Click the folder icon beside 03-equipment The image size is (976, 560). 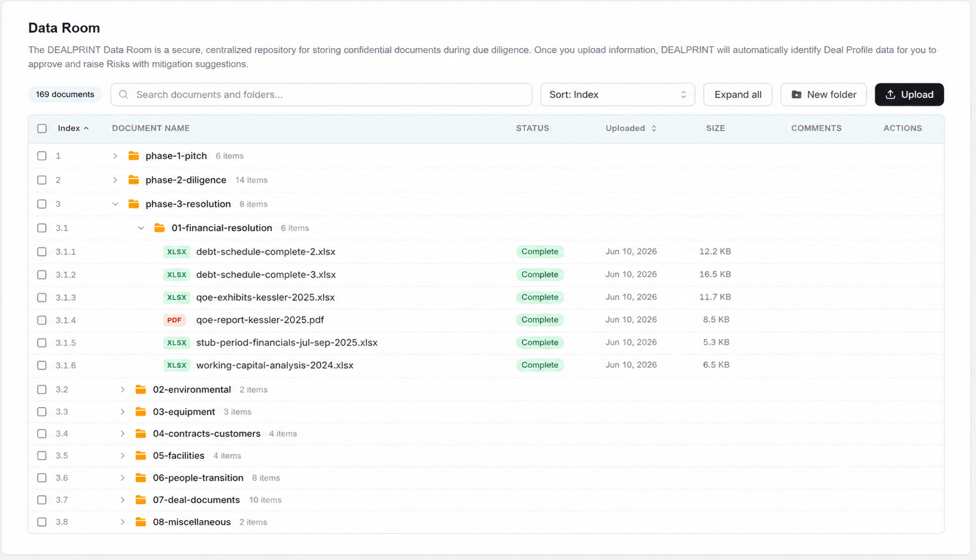[x=141, y=412]
